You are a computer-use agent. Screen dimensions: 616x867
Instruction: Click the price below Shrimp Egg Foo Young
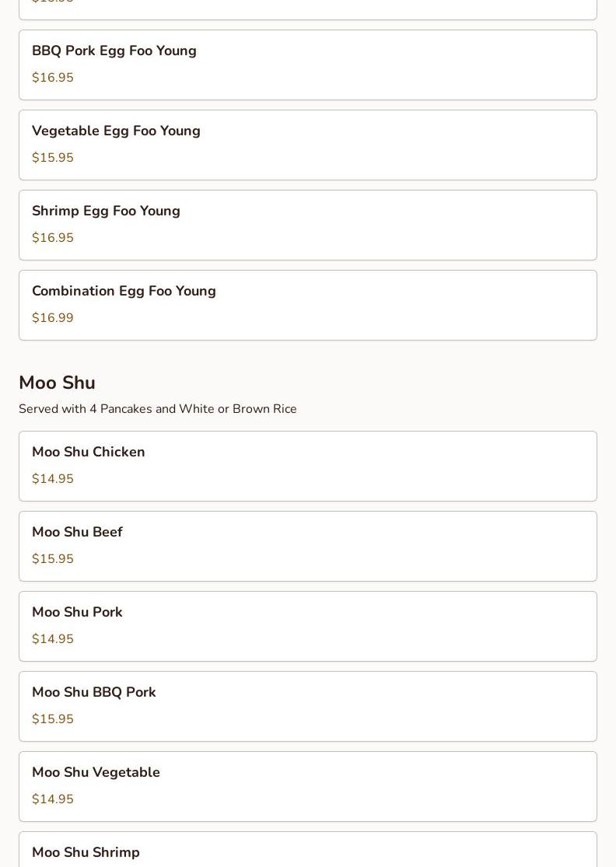[x=53, y=238]
